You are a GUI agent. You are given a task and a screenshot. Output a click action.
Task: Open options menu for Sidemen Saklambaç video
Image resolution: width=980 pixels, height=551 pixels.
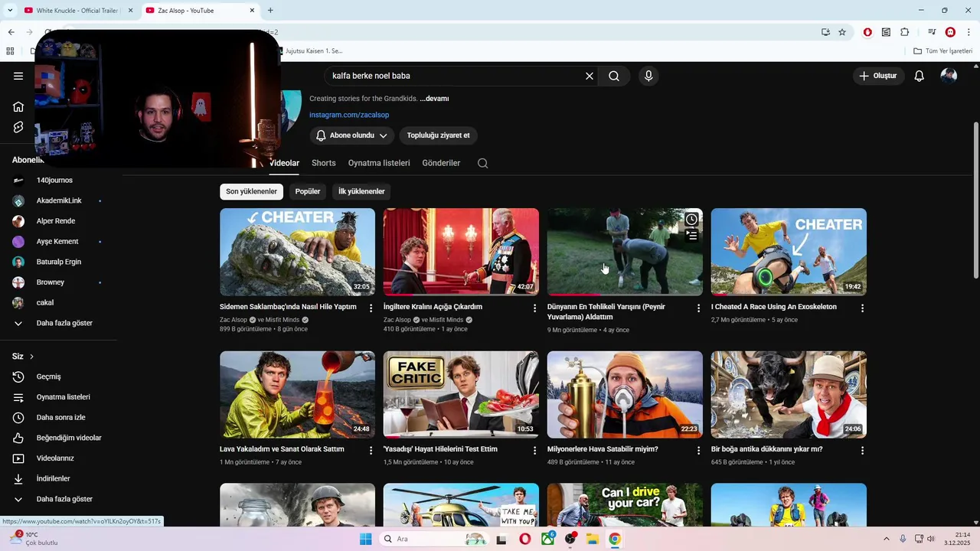point(371,308)
